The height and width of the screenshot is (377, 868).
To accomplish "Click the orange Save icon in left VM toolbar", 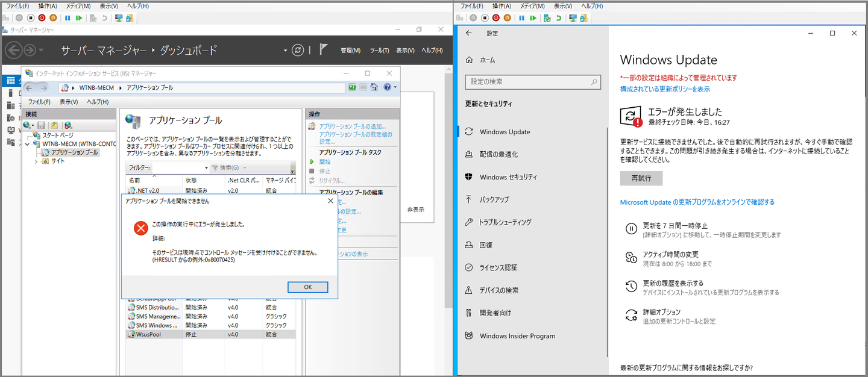I will tap(53, 18).
